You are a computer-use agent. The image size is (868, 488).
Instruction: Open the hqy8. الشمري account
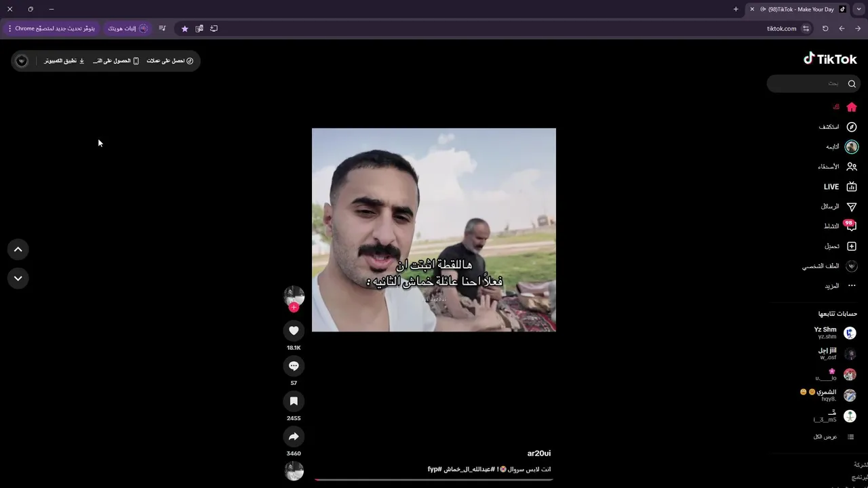tap(828, 395)
